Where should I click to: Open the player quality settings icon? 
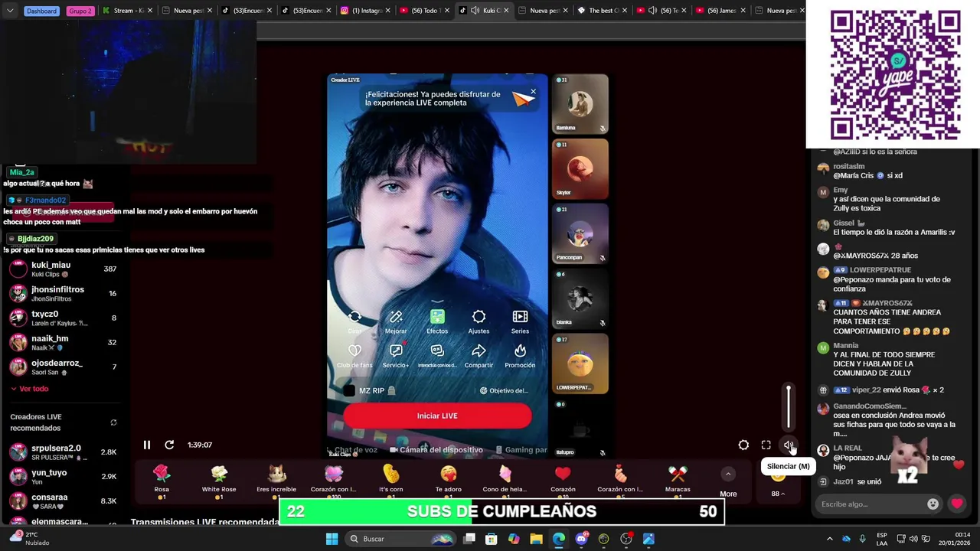(743, 445)
